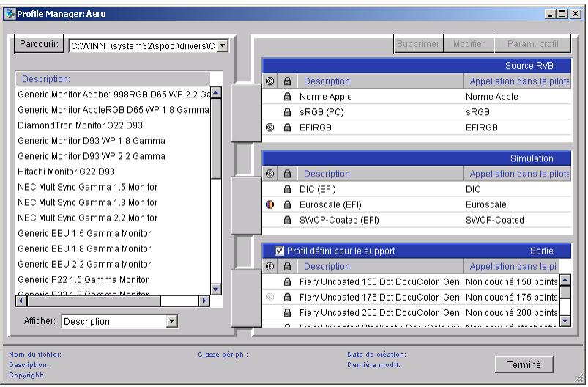Click the lock icon beside sRGB (PC)
This screenshot has width=588, height=387.
click(x=287, y=112)
